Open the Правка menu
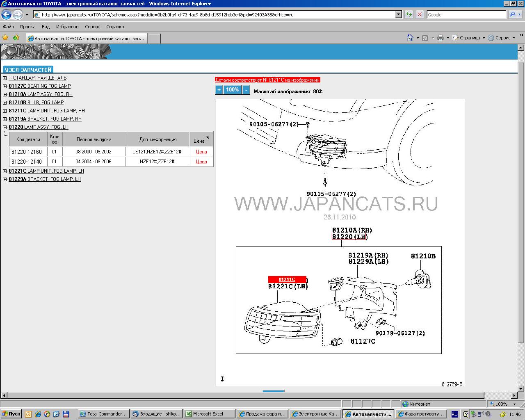Screen dimensions: 525x420 coord(27,27)
